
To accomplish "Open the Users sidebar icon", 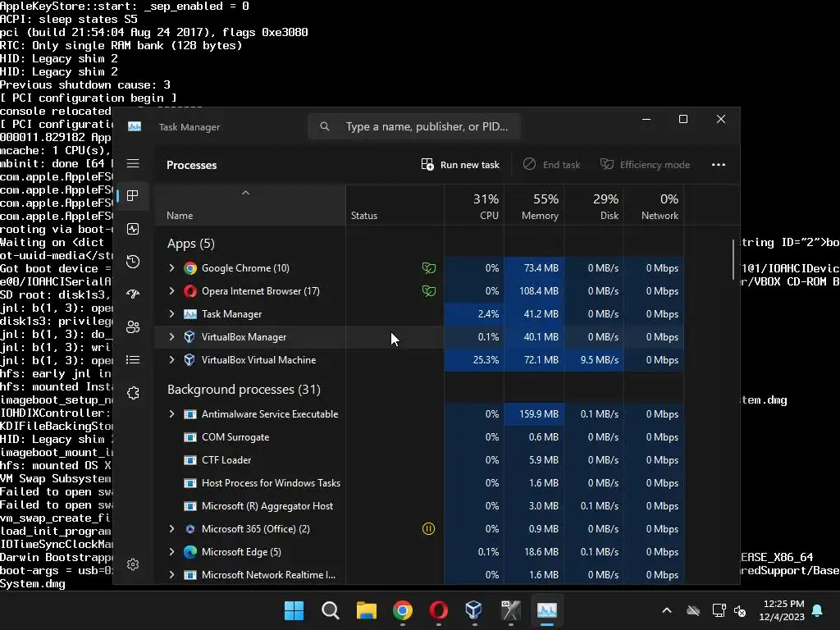I will click(133, 326).
